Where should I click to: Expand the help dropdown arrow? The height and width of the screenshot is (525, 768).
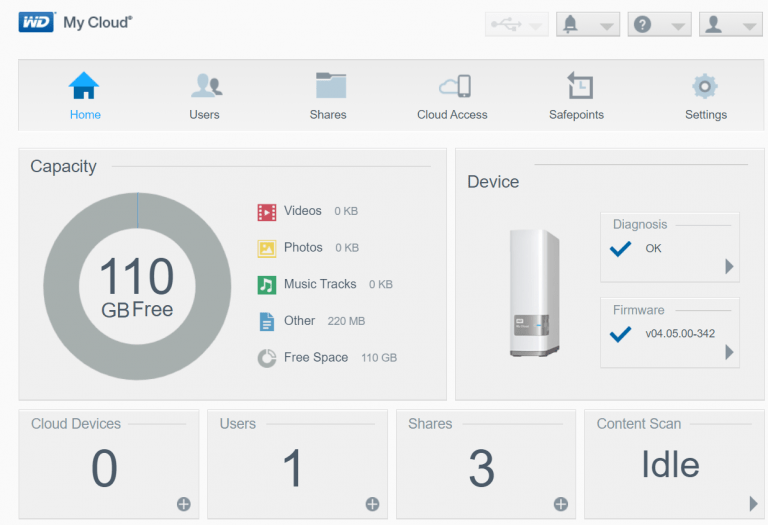pyautogui.click(x=678, y=26)
